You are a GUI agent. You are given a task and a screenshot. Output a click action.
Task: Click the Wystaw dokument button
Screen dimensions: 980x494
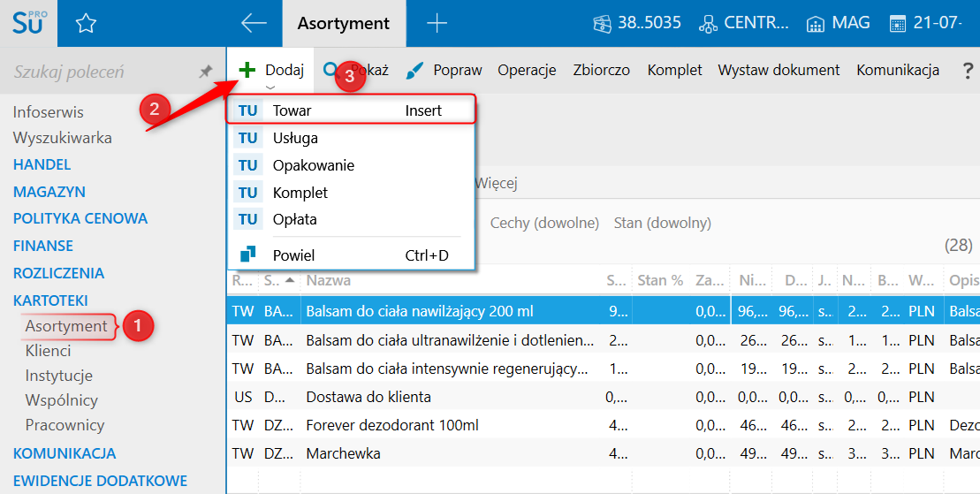coord(779,71)
